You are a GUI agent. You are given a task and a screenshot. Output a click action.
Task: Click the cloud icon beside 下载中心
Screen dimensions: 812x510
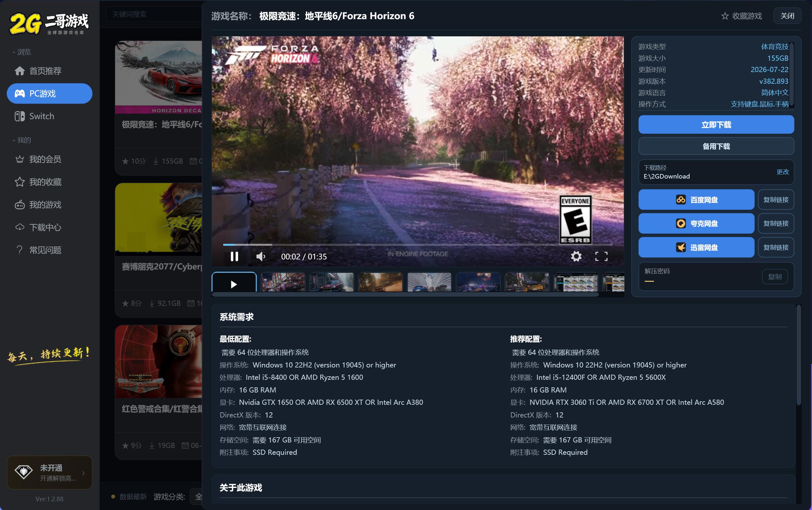[19, 227]
